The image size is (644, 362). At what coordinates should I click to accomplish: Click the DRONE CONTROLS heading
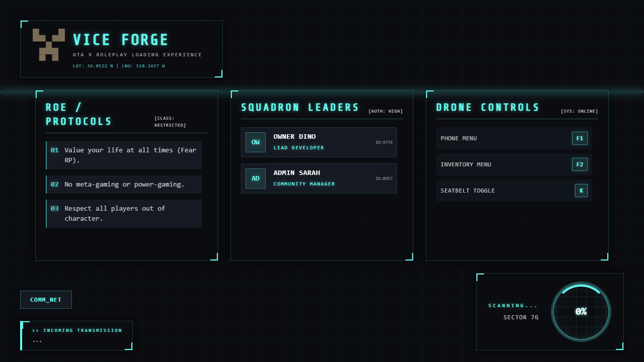coord(488,107)
